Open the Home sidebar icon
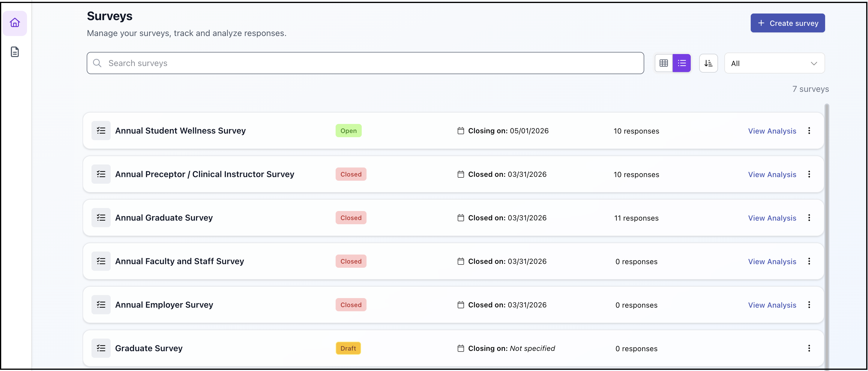 click(15, 23)
